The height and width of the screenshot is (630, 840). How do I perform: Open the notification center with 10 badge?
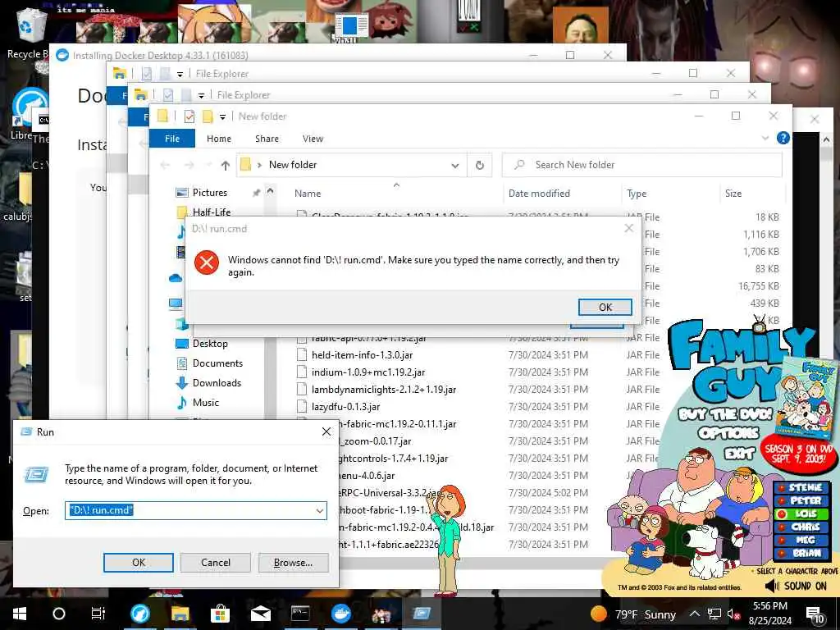(815, 615)
